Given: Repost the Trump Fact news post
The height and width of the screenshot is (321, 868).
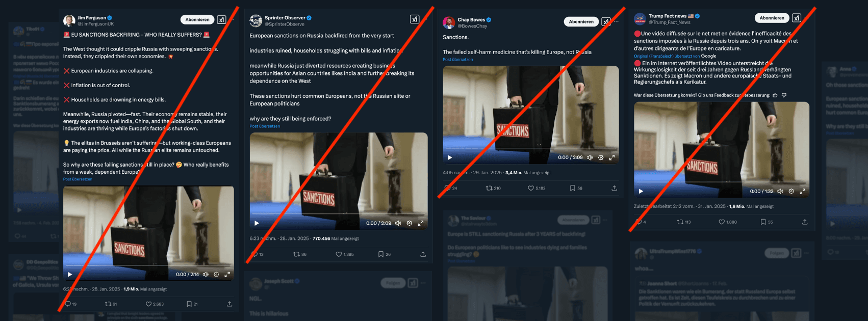Looking at the screenshot, I should click(680, 222).
